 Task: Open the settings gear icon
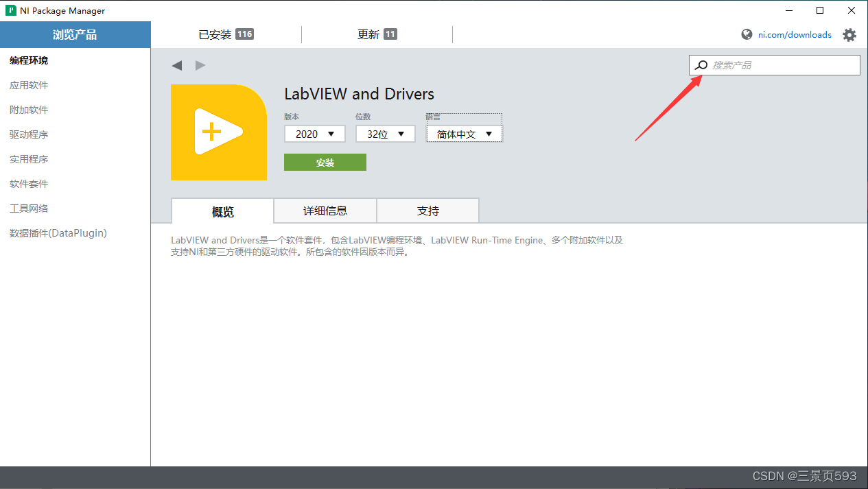[x=849, y=34]
